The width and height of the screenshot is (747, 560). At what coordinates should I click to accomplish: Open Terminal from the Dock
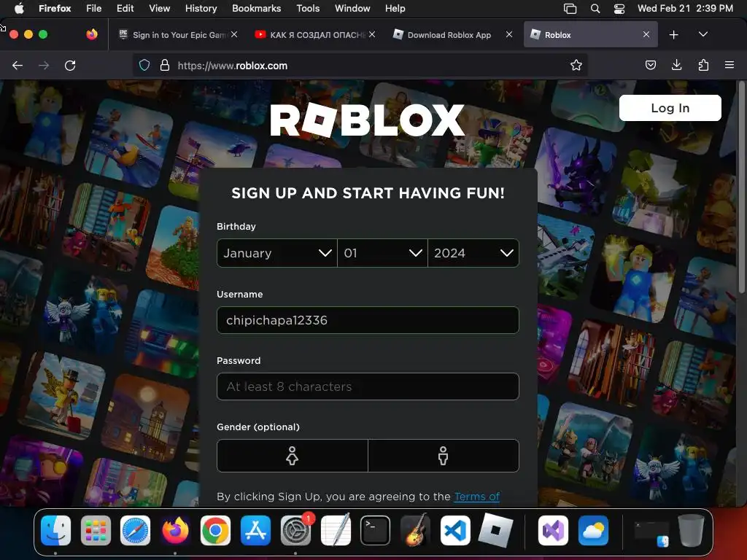(375, 531)
